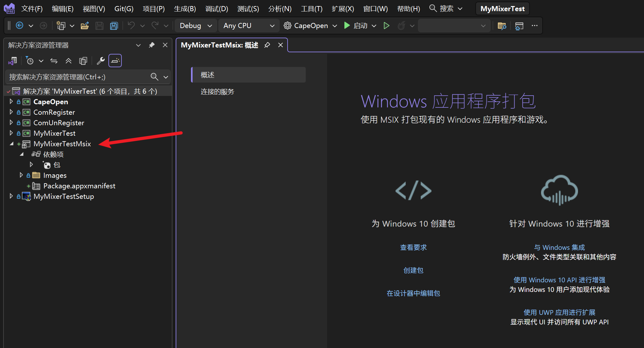Viewport: 644px width, 348px height.
Task: Collapse all using double up-chevron icon
Action: click(69, 61)
